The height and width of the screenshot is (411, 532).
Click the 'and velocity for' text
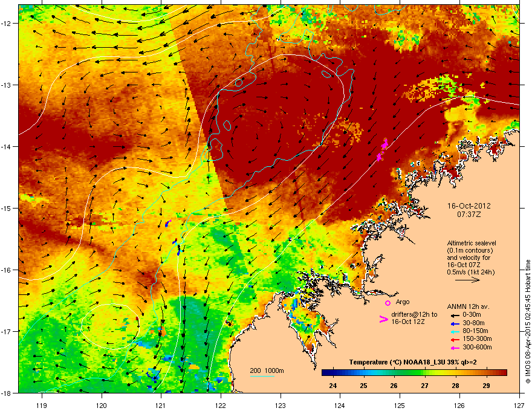tap(468, 257)
